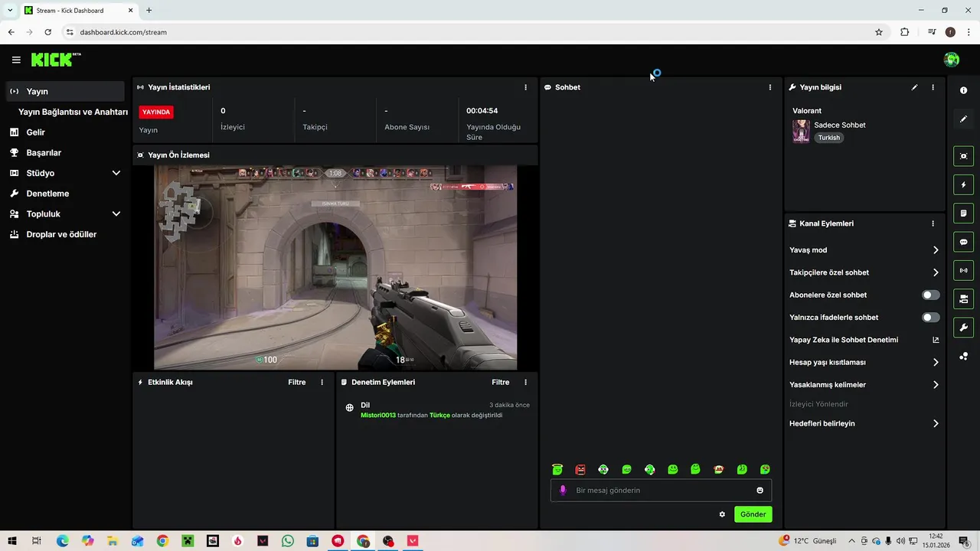The height and width of the screenshot is (551, 980).
Task: Open Yayın bilgisi three-dot options
Action: tap(933, 87)
